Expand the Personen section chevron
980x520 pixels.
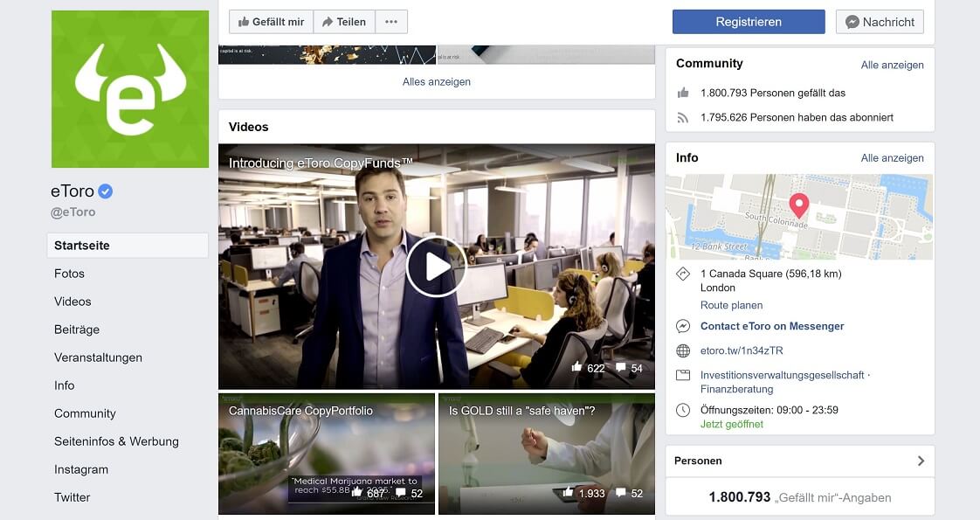[921, 461]
